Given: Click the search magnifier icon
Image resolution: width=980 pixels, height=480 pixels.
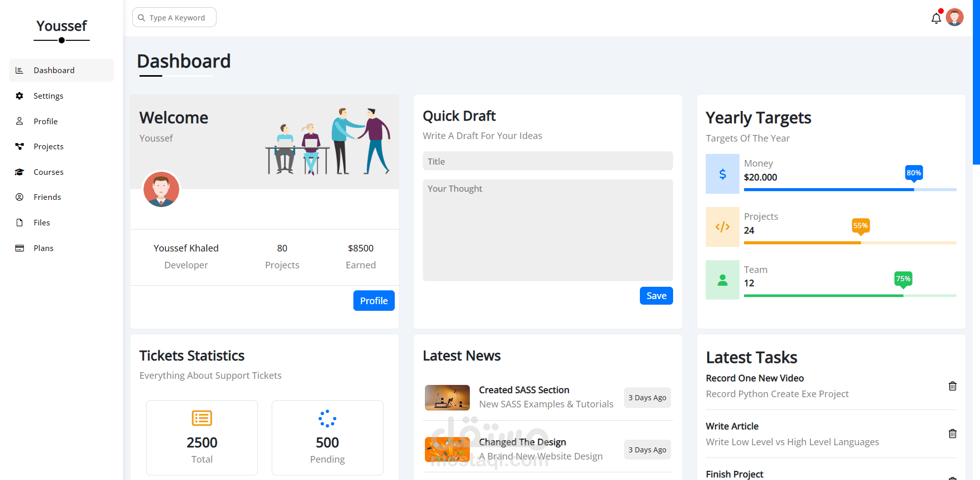Looking at the screenshot, I should pos(141,18).
